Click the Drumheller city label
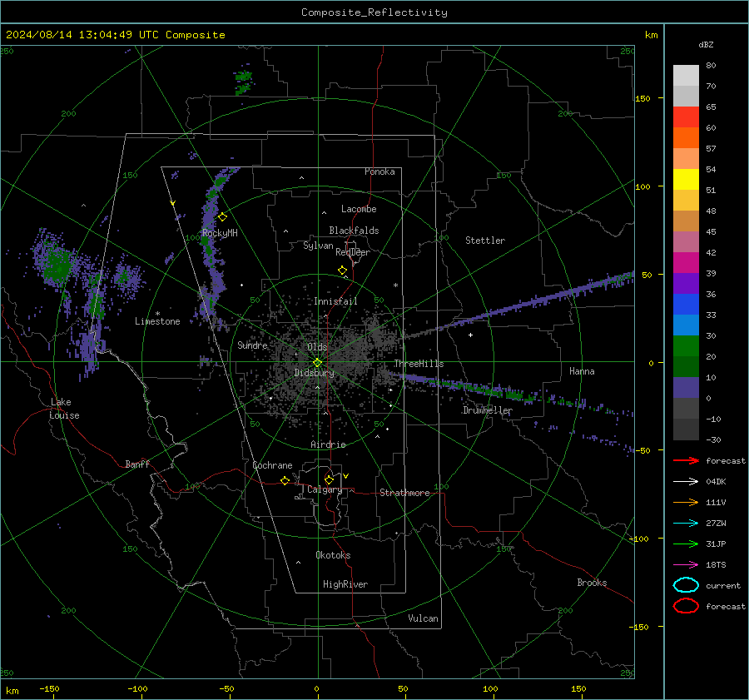Viewport: 749px width, 700px height. click(x=488, y=410)
